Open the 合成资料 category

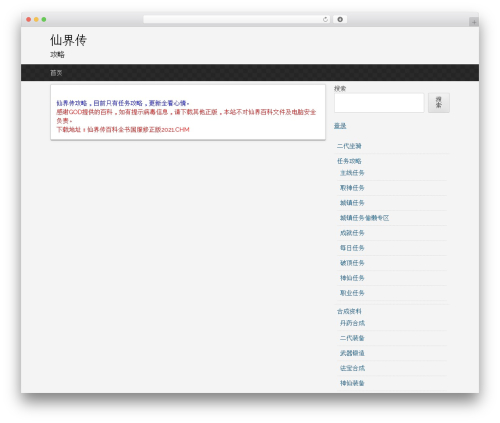(x=349, y=311)
